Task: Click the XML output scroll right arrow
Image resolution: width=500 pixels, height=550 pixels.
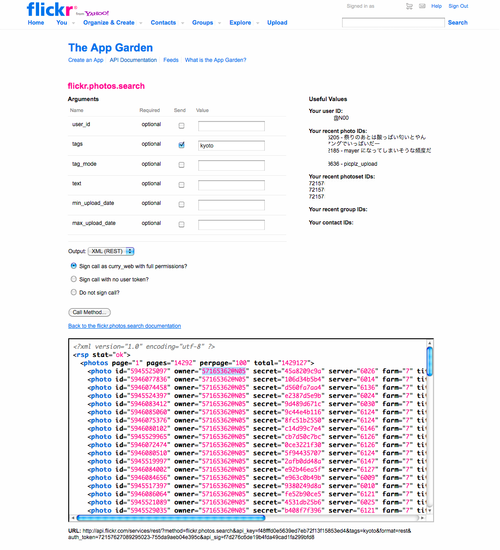Action: pos(422,518)
